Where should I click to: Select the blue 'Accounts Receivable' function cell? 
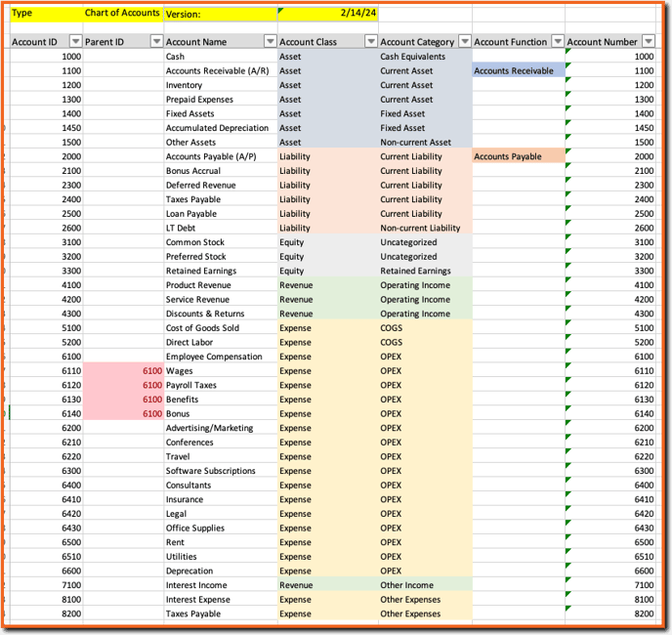[x=519, y=70]
